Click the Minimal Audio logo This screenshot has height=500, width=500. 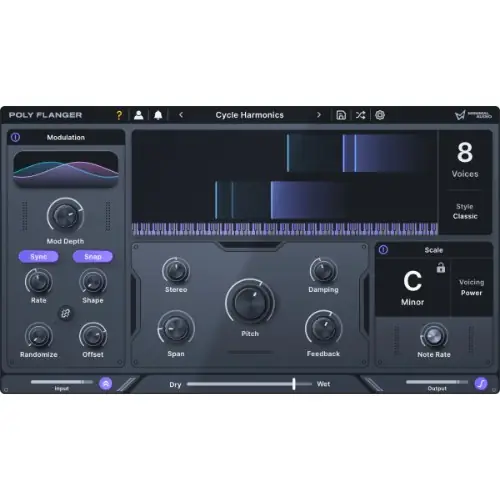pyautogui.click(x=473, y=115)
